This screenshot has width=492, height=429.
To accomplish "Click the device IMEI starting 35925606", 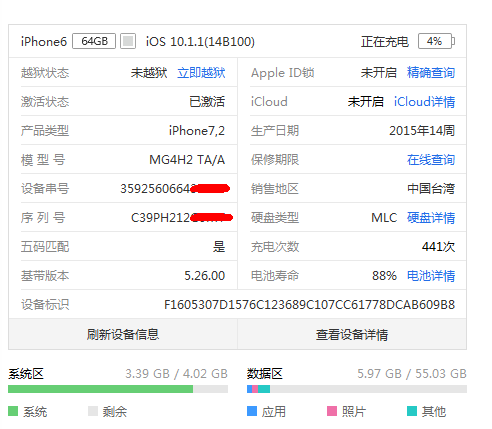I will (x=175, y=189).
